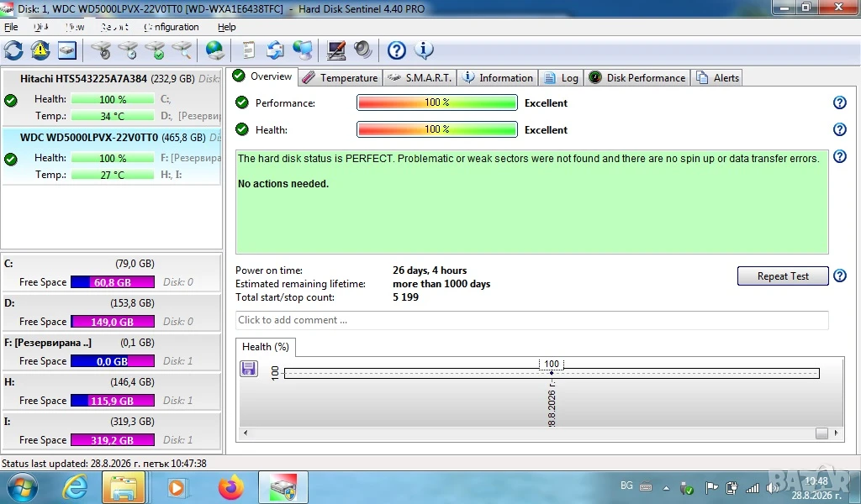861x504 pixels.
Task: Click the blue question mark toolbar icon
Action: tap(397, 50)
